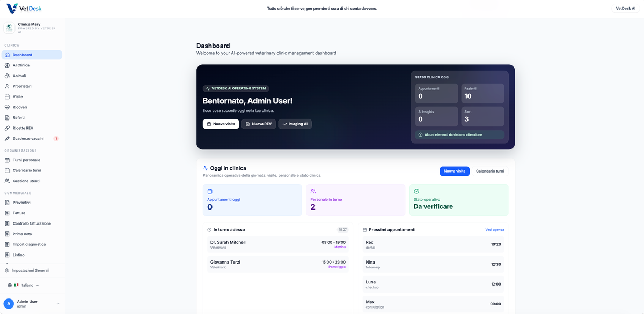Click the Turni personale icon in the sidebar
The image size is (644, 314).
click(x=7, y=160)
